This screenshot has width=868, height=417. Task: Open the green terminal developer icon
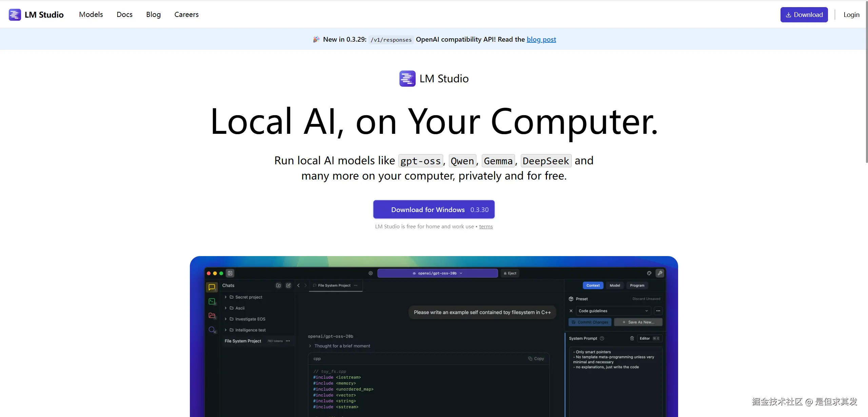212,301
